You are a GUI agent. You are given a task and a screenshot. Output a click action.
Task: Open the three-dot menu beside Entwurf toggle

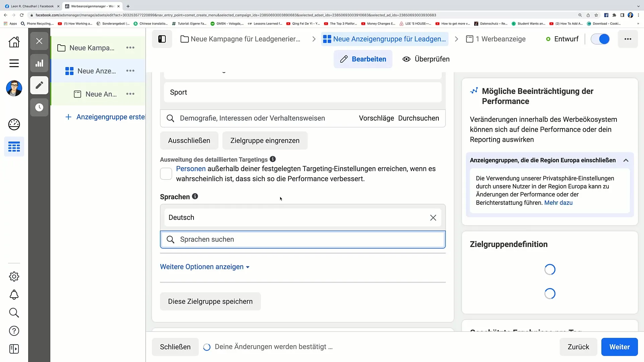coord(628,39)
